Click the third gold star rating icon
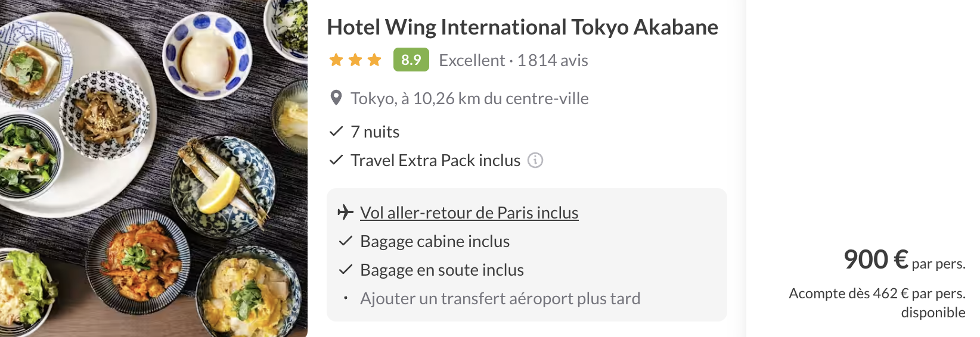 (x=374, y=60)
